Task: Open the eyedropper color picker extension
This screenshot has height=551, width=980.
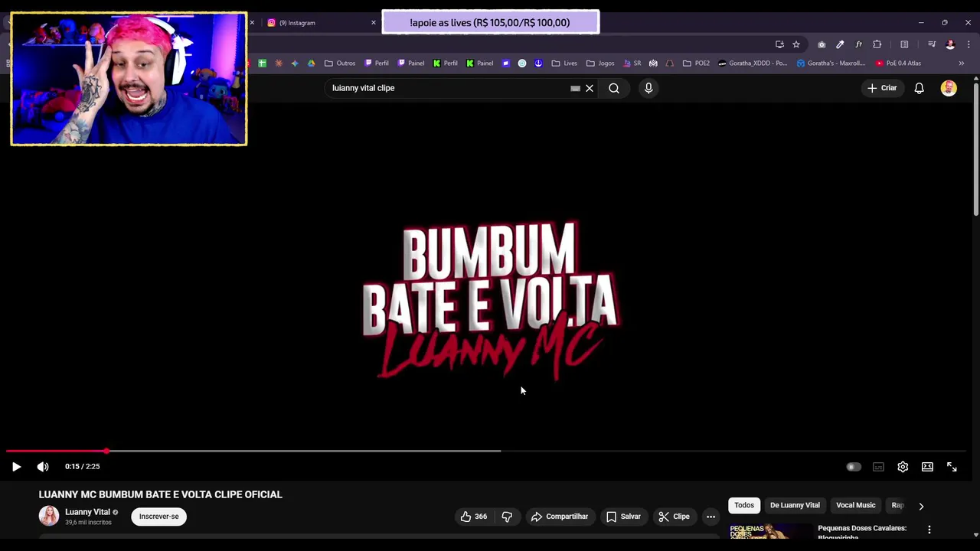Action: (x=840, y=44)
